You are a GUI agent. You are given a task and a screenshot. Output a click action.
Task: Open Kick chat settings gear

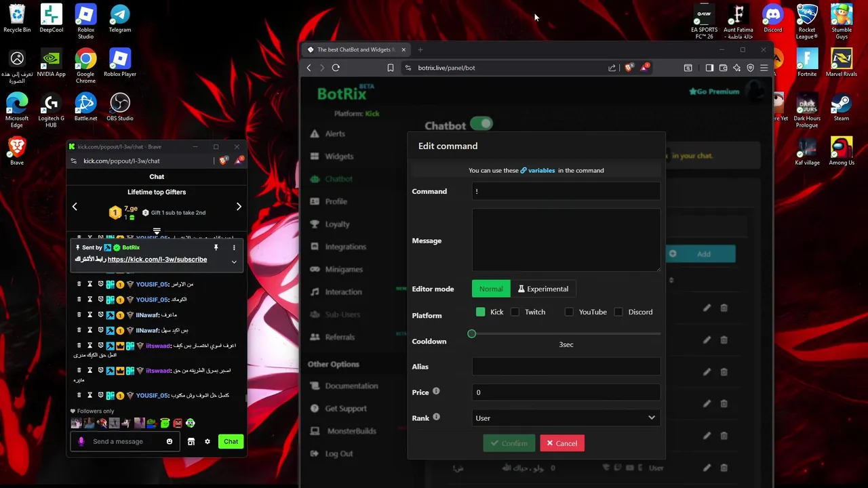click(208, 442)
